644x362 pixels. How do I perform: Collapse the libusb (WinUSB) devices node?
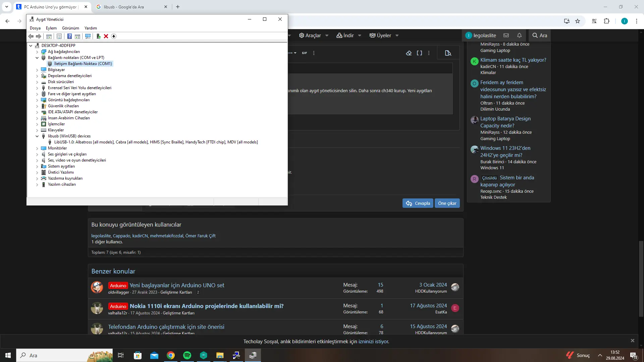point(37,136)
